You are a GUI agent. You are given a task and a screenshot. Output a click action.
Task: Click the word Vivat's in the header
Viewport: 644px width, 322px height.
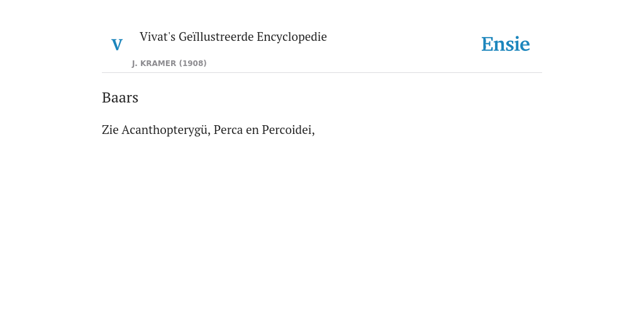click(x=158, y=36)
